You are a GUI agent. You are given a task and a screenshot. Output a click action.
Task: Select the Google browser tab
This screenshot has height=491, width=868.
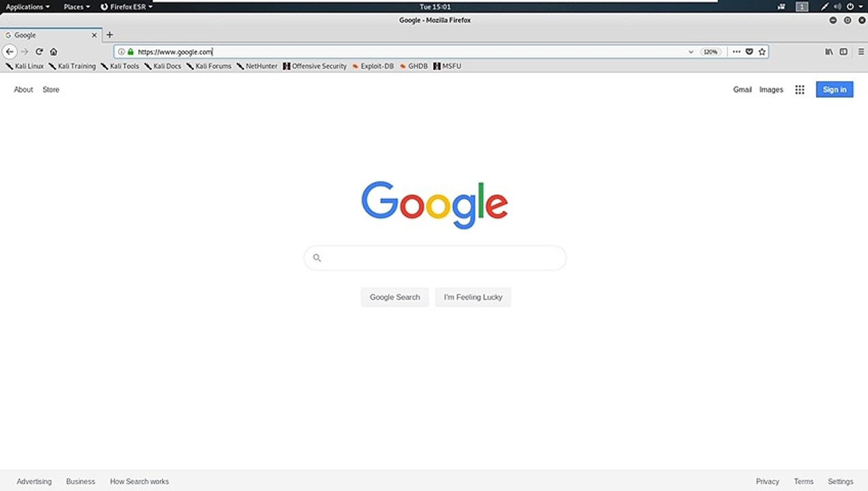pyautogui.click(x=51, y=35)
